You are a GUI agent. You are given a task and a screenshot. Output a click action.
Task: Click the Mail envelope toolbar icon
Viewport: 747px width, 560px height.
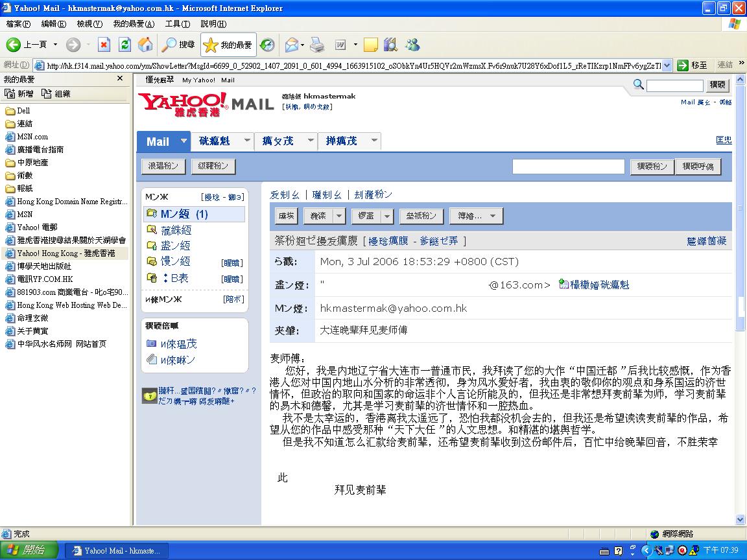click(x=292, y=45)
